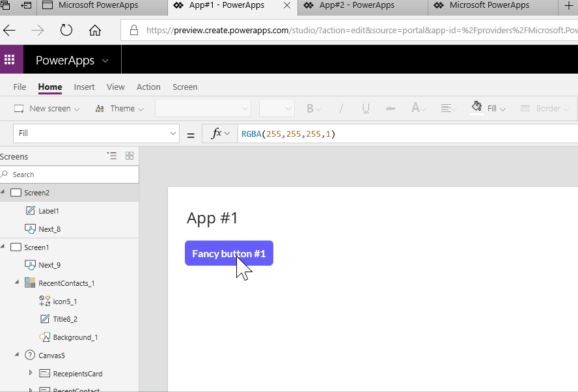Switch Screens panel to thumbnail grid view

coord(129,156)
